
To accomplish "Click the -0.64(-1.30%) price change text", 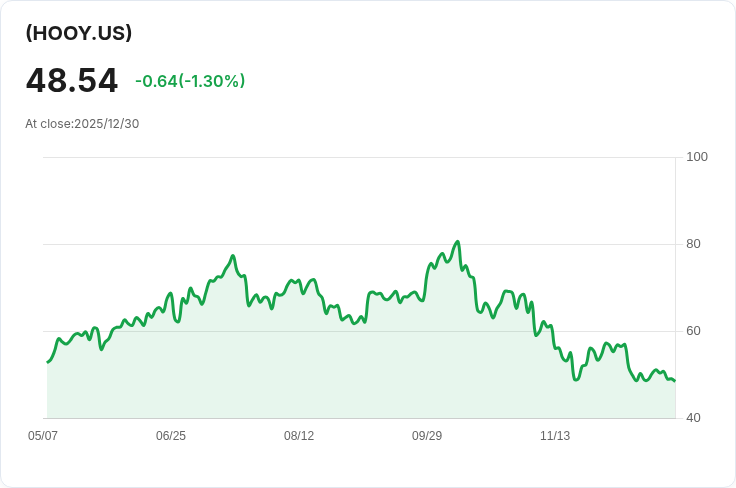I will 190,81.
